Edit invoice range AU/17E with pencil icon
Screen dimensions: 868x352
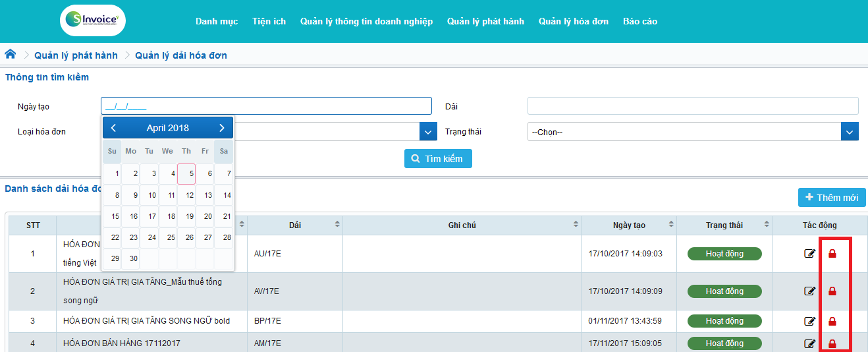pyautogui.click(x=810, y=254)
